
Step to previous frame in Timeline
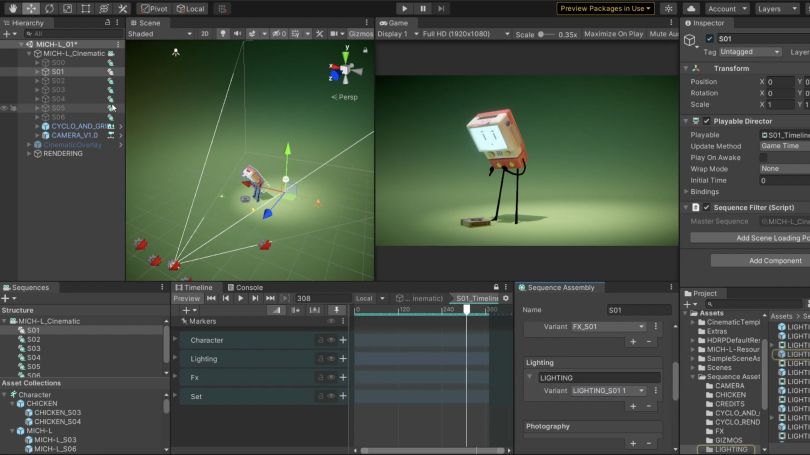226,298
